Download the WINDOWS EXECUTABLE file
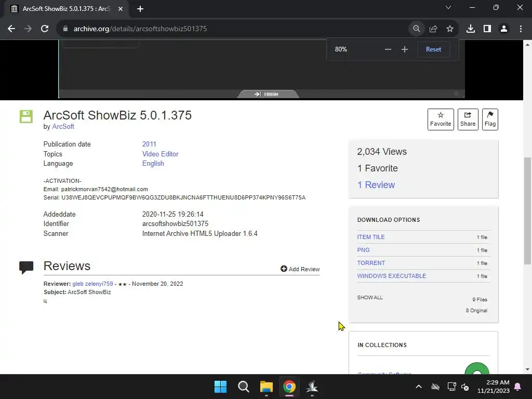Image resolution: width=532 pixels, height=399 pixels. 392,276
